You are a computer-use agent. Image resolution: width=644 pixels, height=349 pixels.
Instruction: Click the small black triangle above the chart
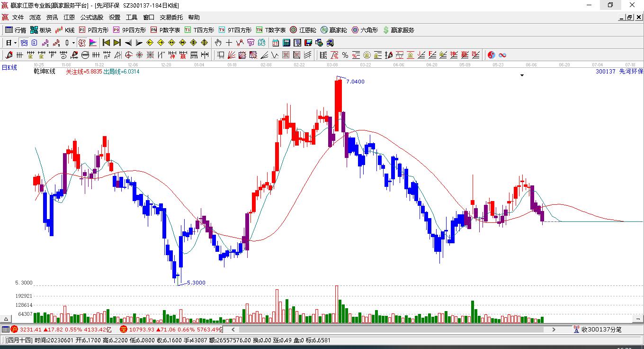(x=522, y=75)
